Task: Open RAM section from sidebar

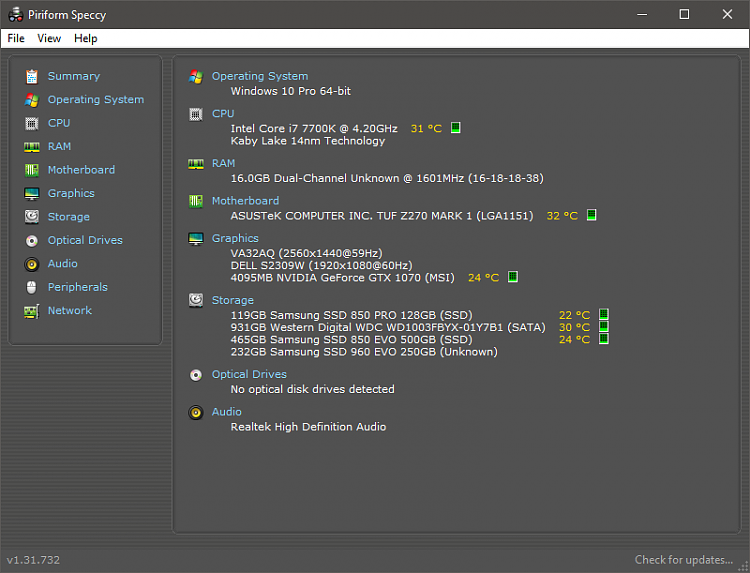Action: [x=59, y=146]
